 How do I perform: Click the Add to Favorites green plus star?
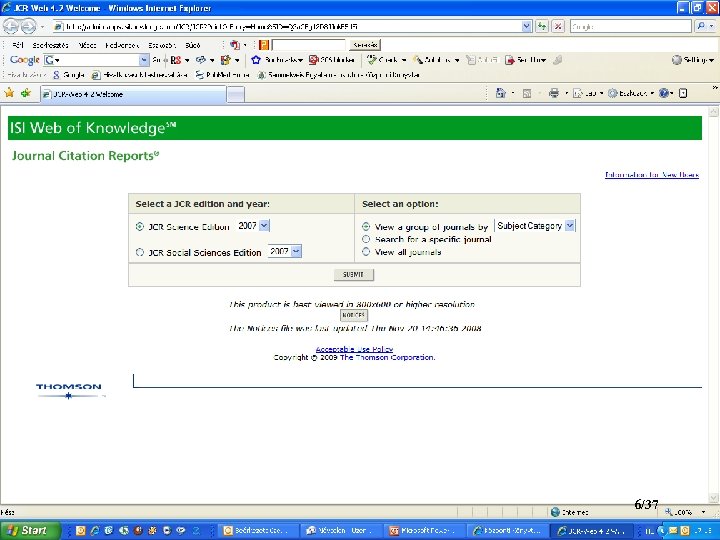(26, 93)
